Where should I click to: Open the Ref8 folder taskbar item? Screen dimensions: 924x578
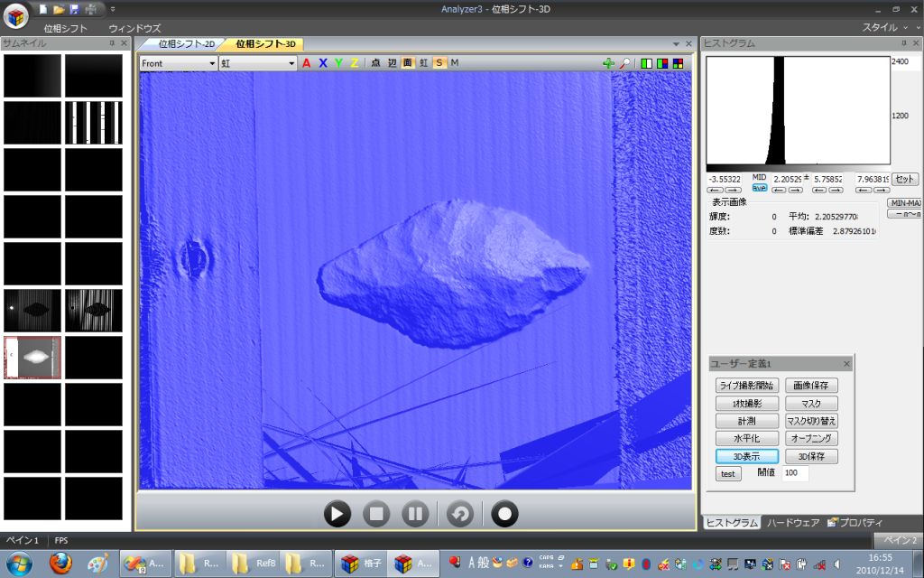pos(253,564)
